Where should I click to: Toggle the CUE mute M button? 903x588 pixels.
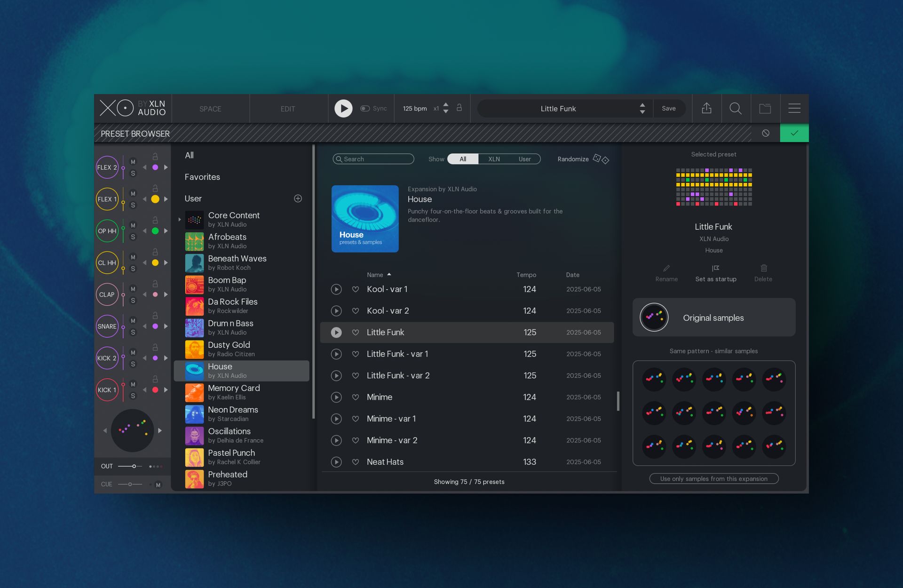point(158,485)
